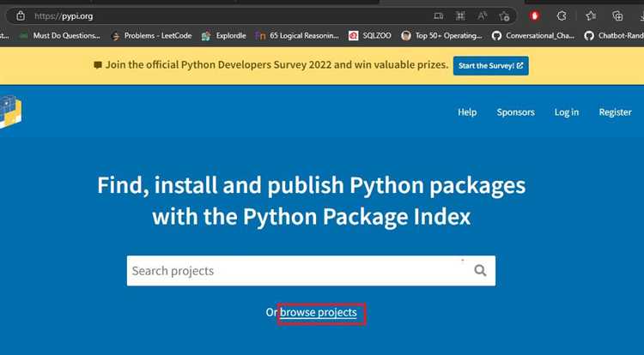Click the red ad-blocker extension icon
644x355 pixels.
[x=534, y=16]
